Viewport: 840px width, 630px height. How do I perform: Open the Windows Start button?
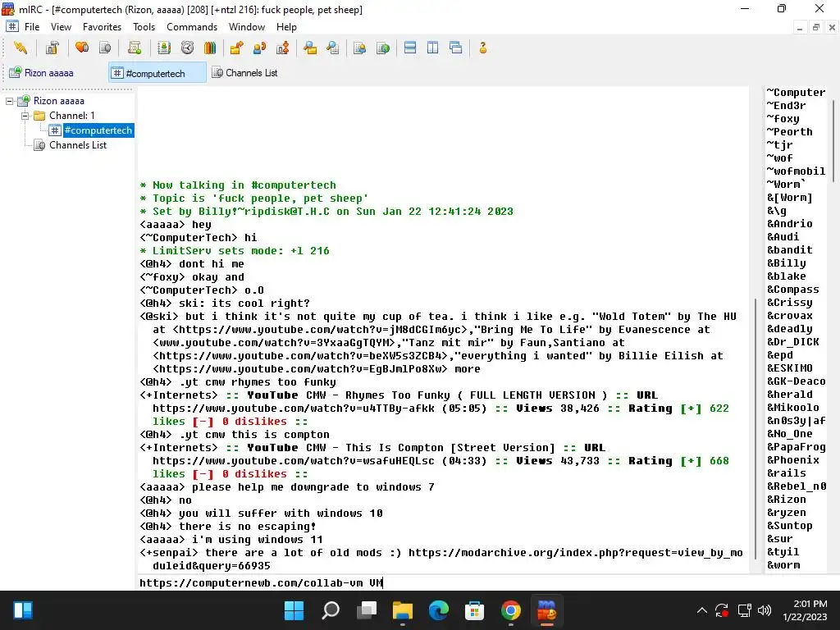[294, 610]
